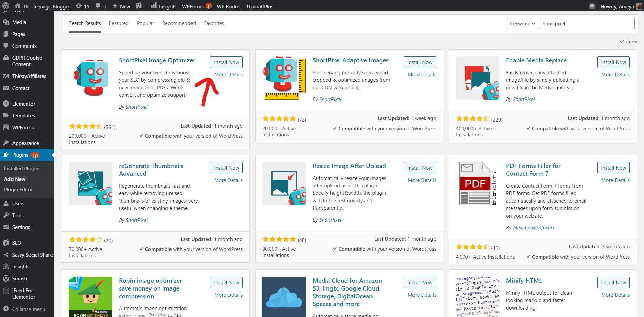644x317 pixels.
Task: Click the New plus icon in admin bar
Action: tap(115, 6)
